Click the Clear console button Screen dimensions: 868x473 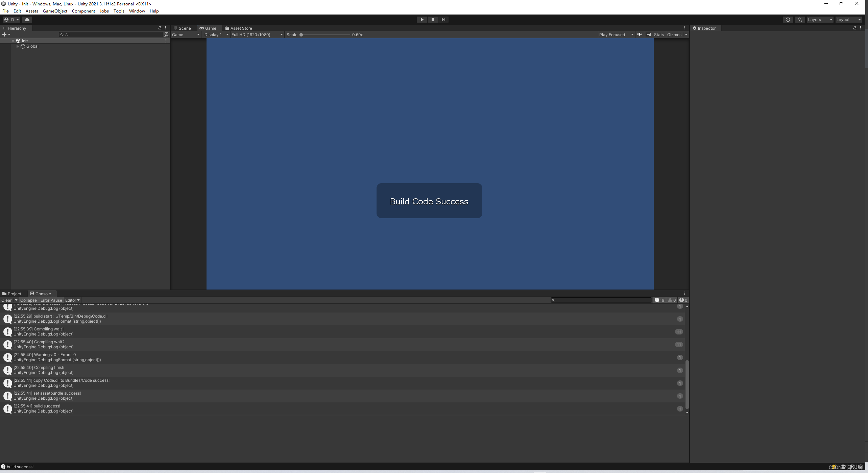click(x=6, y=300)
